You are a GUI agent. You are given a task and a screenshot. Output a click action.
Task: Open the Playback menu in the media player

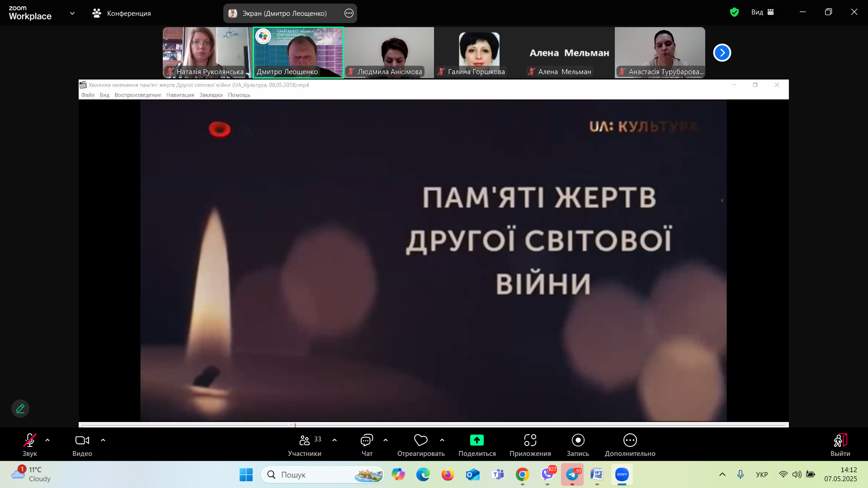pyautogui.click(x=137, y=95)
